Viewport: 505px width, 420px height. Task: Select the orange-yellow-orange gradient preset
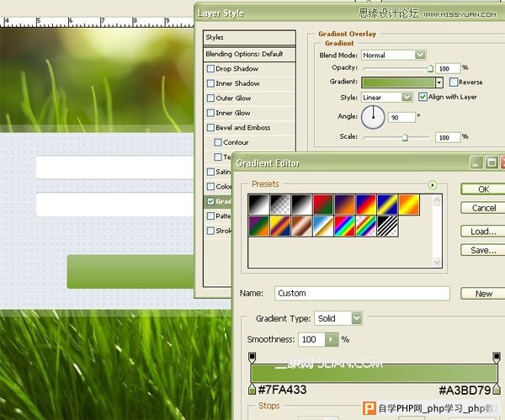click(409, 205)
